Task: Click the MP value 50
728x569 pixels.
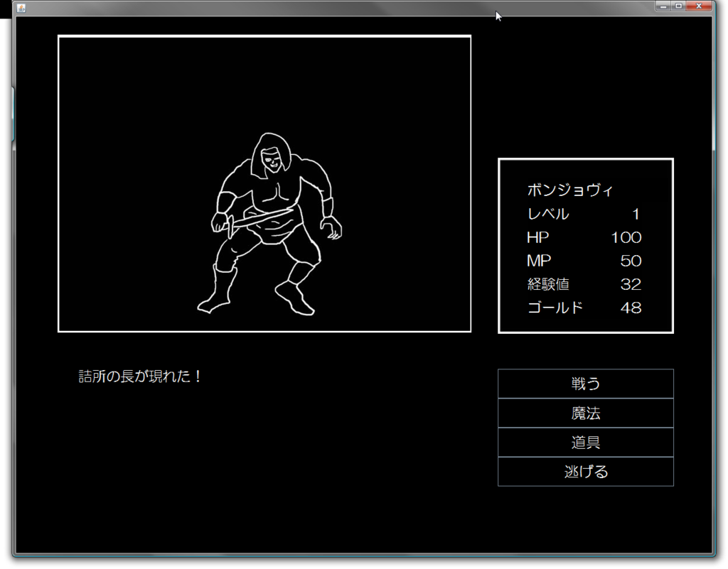Action: [x=631, y=261]
